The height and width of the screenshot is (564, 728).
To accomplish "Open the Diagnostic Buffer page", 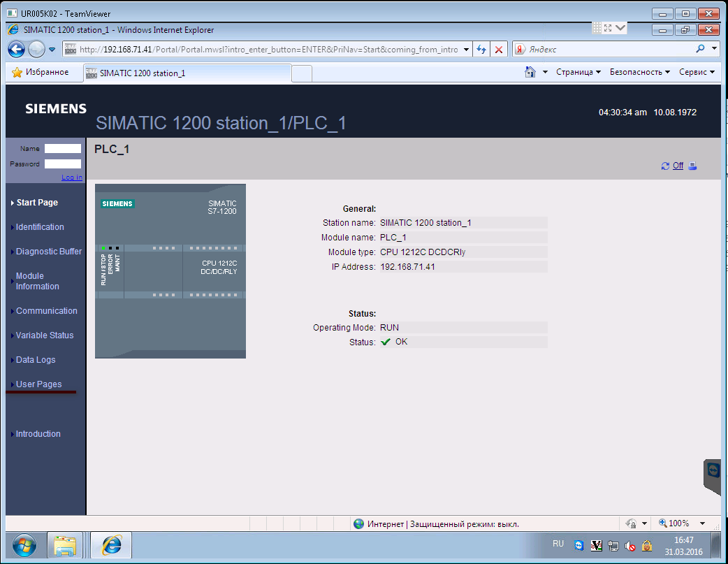I will coord(49,252).
